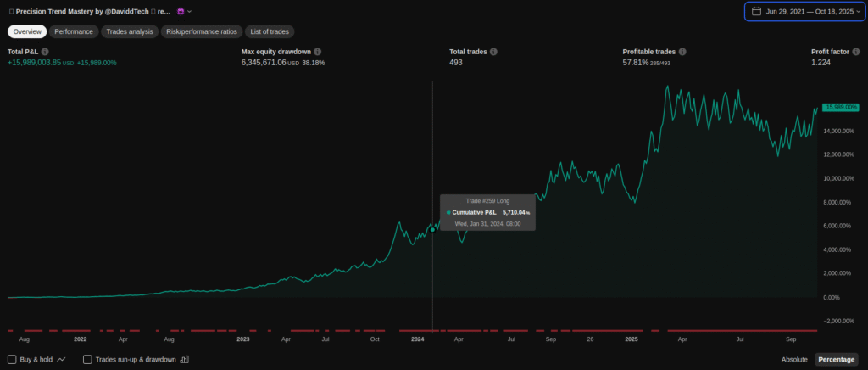
Task: Click the Total trades info icon
Action: tap(493, 52)
